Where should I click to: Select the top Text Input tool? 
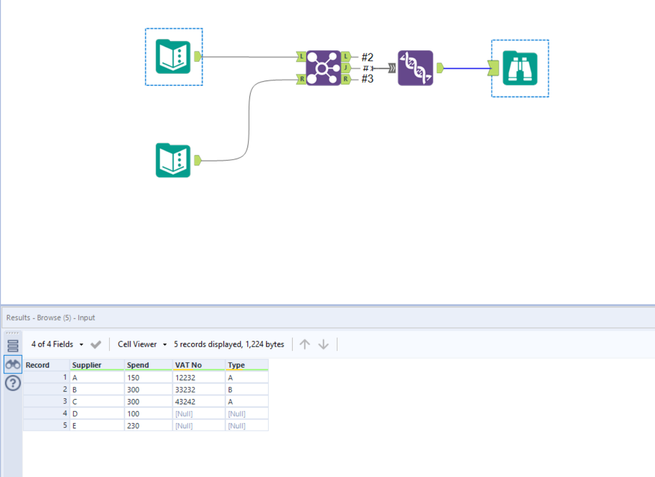(x=173, y=56)
